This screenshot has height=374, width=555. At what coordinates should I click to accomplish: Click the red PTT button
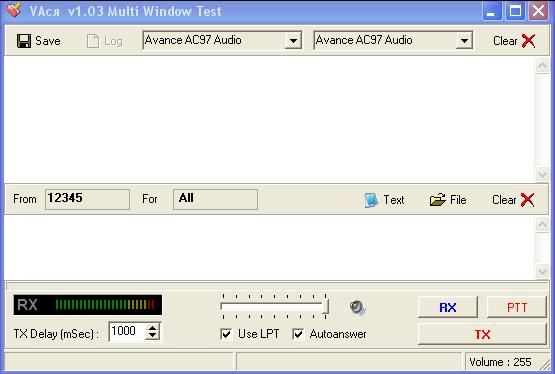(517, 307)
